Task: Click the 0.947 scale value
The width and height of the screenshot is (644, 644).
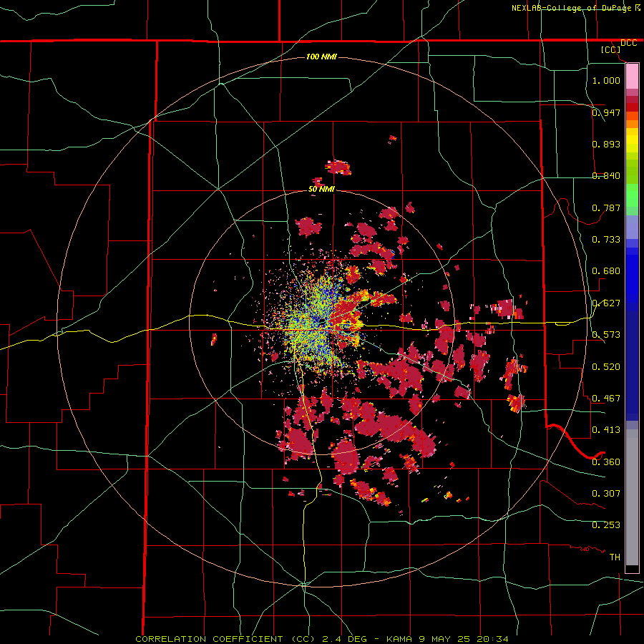Action: [606, 112]
